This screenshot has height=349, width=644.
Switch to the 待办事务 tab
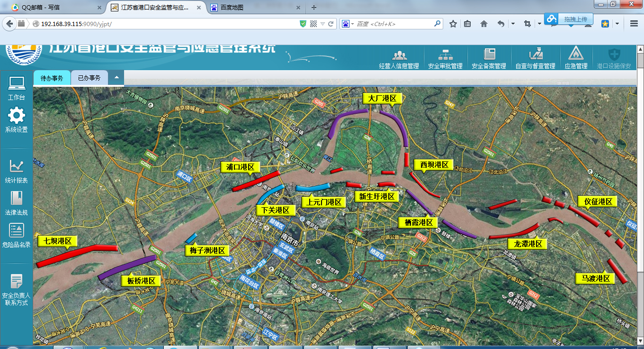click(x=52, y=78)
